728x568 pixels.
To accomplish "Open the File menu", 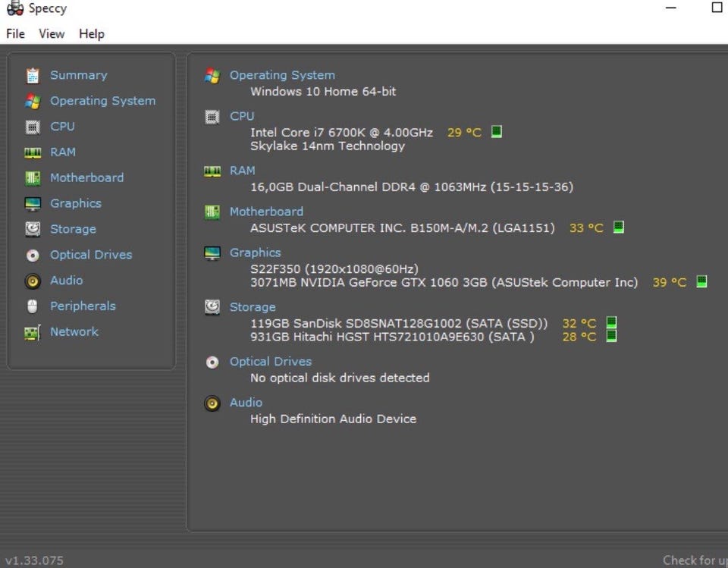I will pyautogui.click(x=15, y=34).
